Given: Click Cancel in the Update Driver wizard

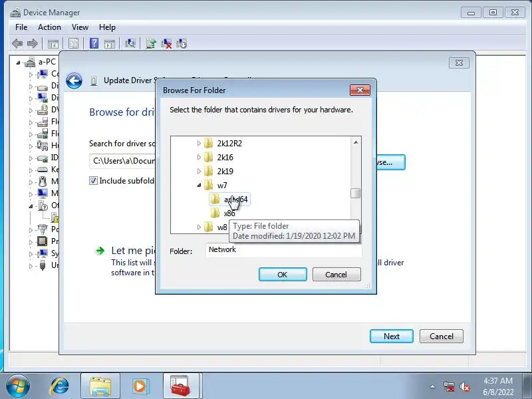Looking at the screenshot, I should [x=442, y=336].
